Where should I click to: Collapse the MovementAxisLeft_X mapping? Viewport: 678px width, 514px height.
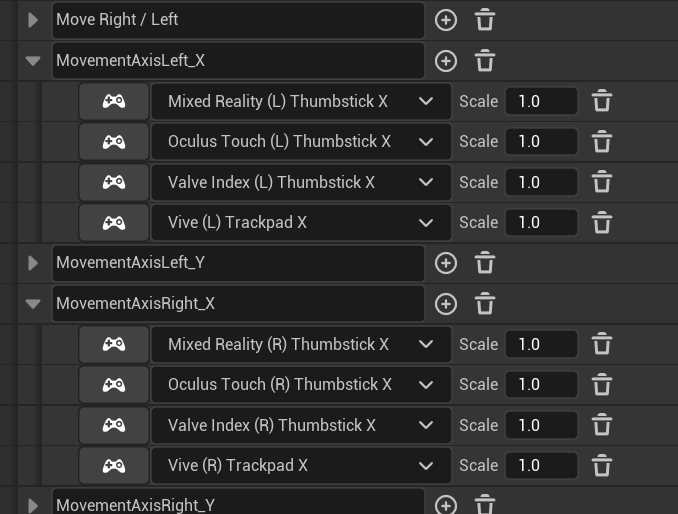[x=33, y=61]
